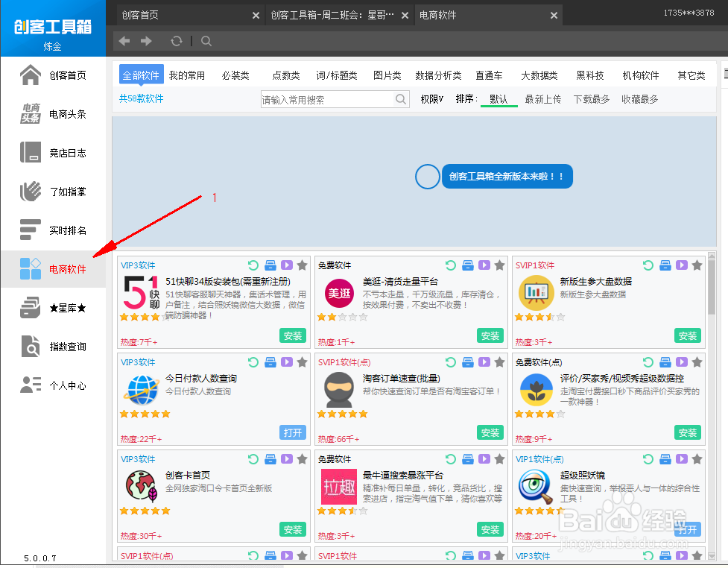Favorite 美逛-清货走量平台 with star icon
The image size is (728, 568).
pyautogui.click(x=499, y=265)
